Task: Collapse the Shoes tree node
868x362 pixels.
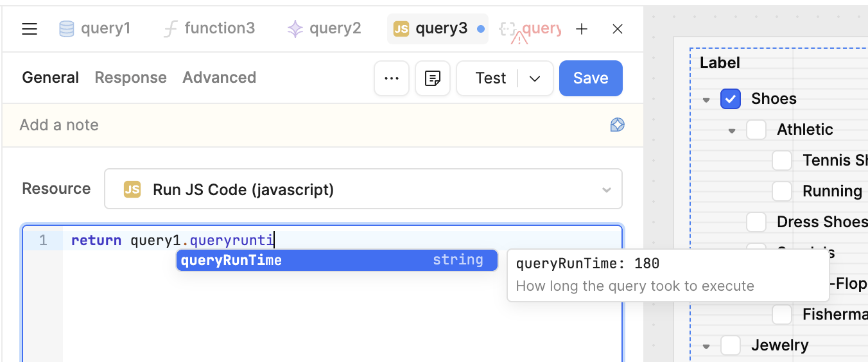Action: (706, 99)
